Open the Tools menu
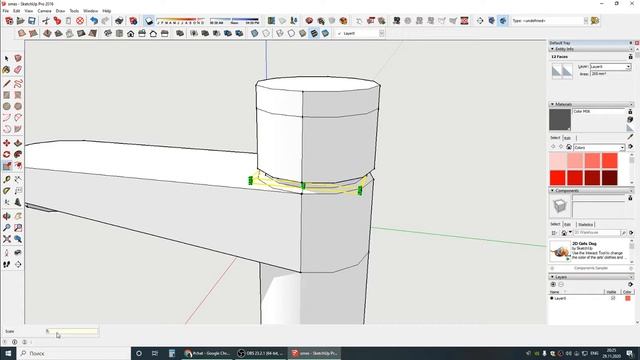The image size is (640, 360). [x=74, y=11]
